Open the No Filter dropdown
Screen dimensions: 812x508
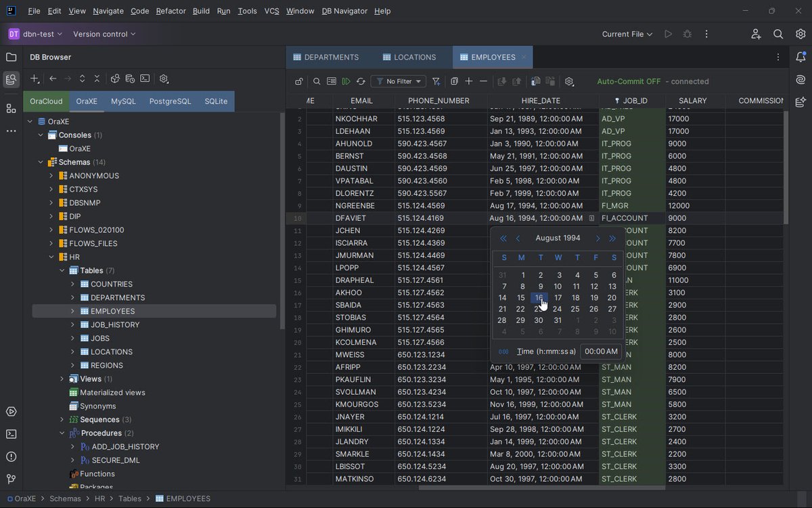click(399, 81)
